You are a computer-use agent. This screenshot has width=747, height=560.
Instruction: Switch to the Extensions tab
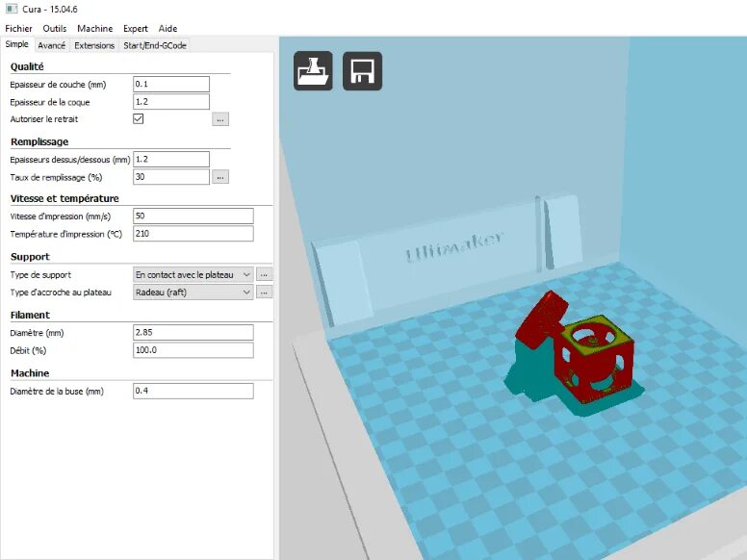coord(94,46)
